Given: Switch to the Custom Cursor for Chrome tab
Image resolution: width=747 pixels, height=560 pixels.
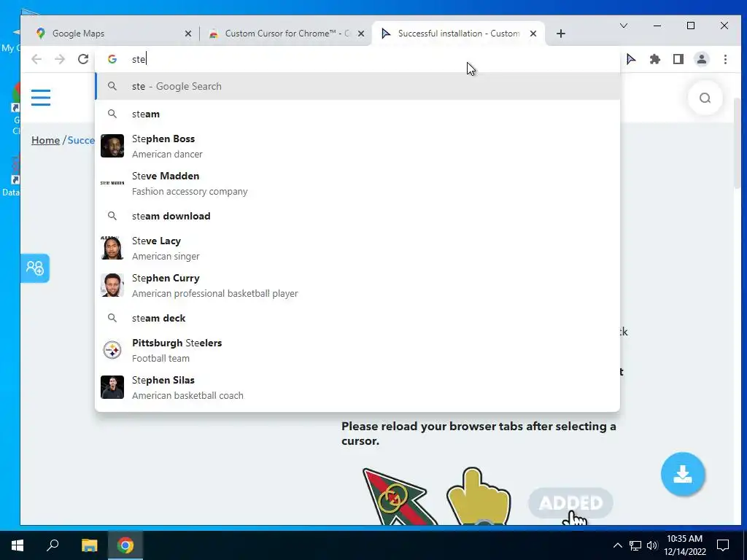Looking at the screenshot, I should pos(286,34).
